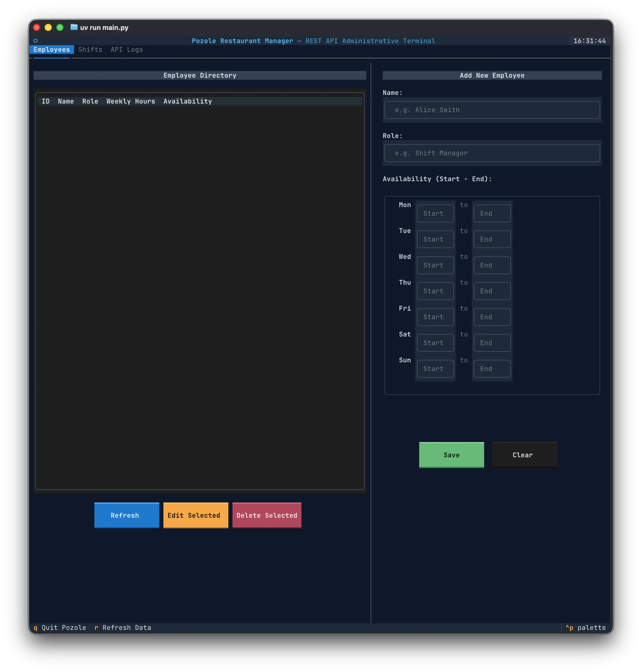Click the Sat Start time field
Screen dimensions: 642x672
click(435, 343)
